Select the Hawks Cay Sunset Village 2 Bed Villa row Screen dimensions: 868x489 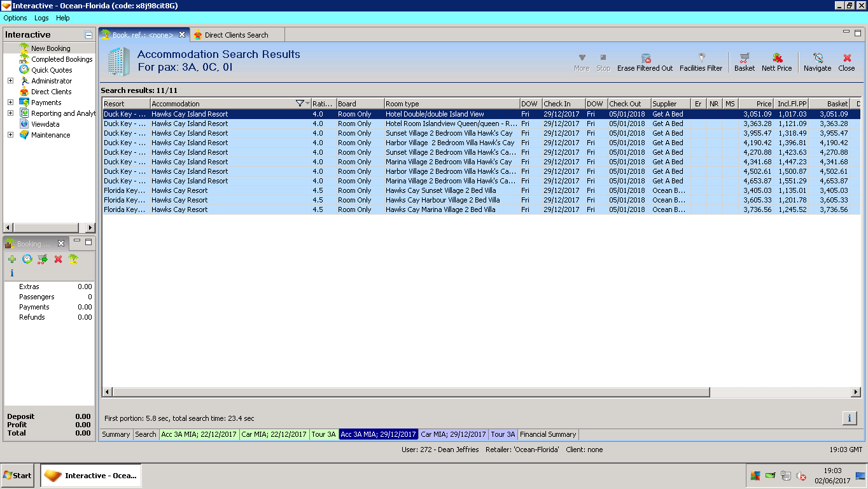point(440,190)
